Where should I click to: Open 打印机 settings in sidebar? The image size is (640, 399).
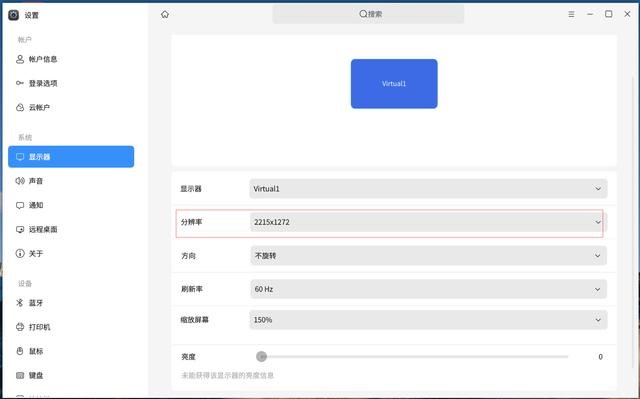(x=71, y=327)
